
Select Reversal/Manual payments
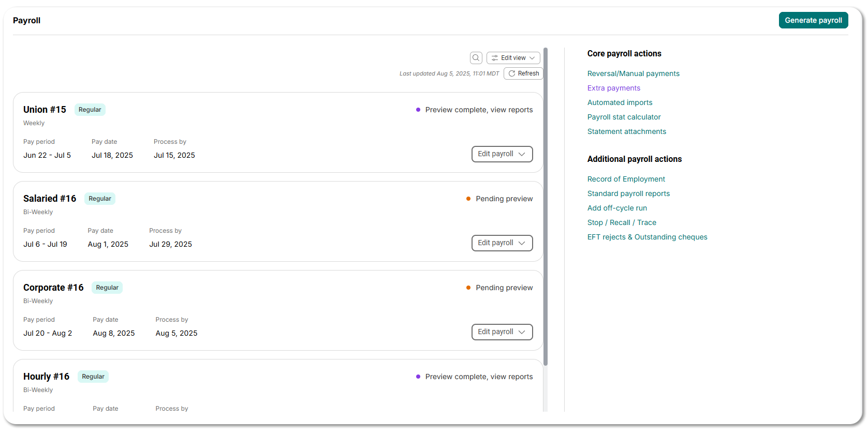coord(633,73)
